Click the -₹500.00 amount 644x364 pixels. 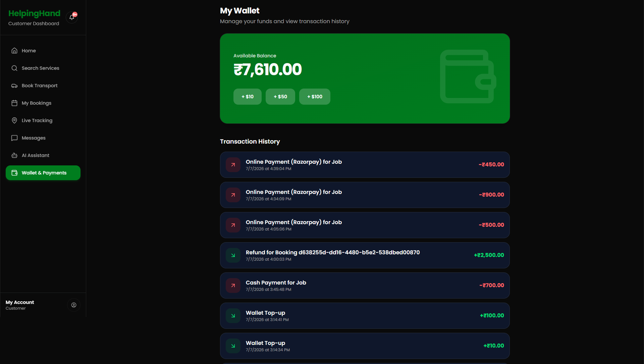tap(491, 225)
